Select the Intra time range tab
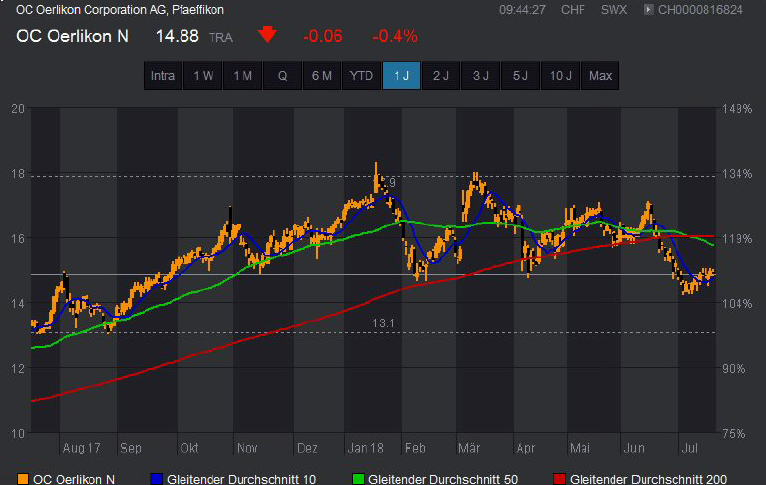This screenshot has height=485, width=766. pos(163,76)
